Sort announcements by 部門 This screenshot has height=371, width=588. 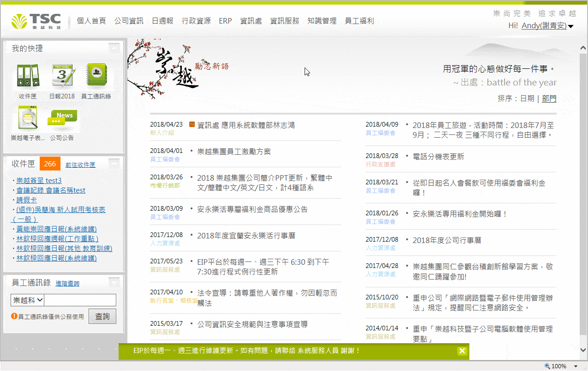(549, 98)
